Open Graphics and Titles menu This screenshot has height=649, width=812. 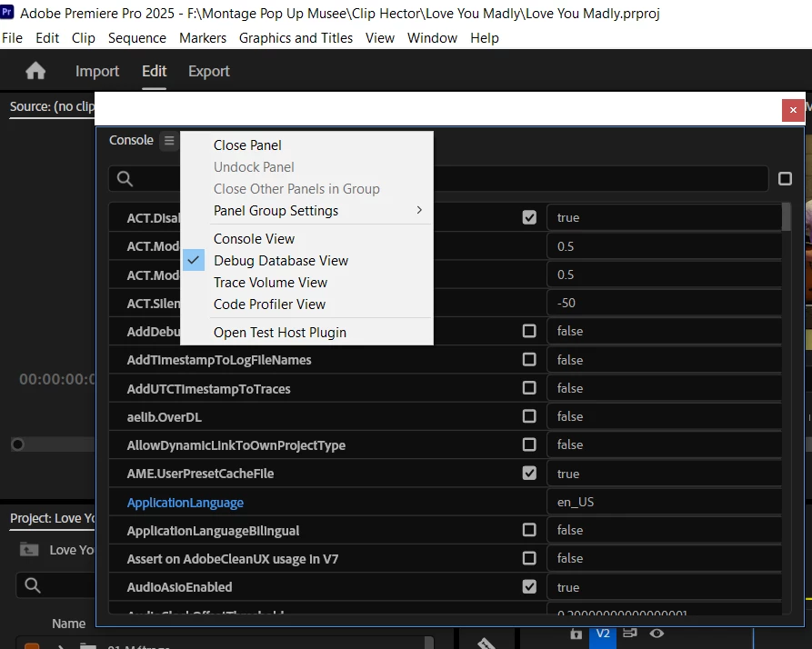[296, 38]
